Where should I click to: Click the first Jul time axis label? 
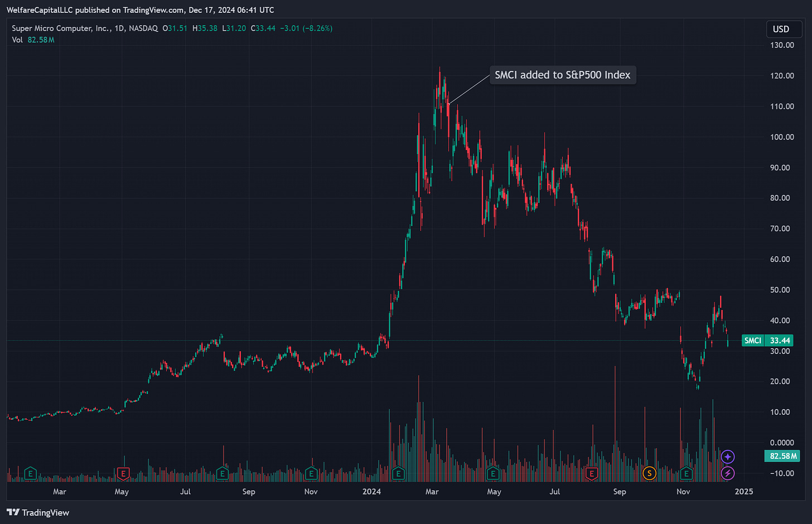(x=186, y=492)
